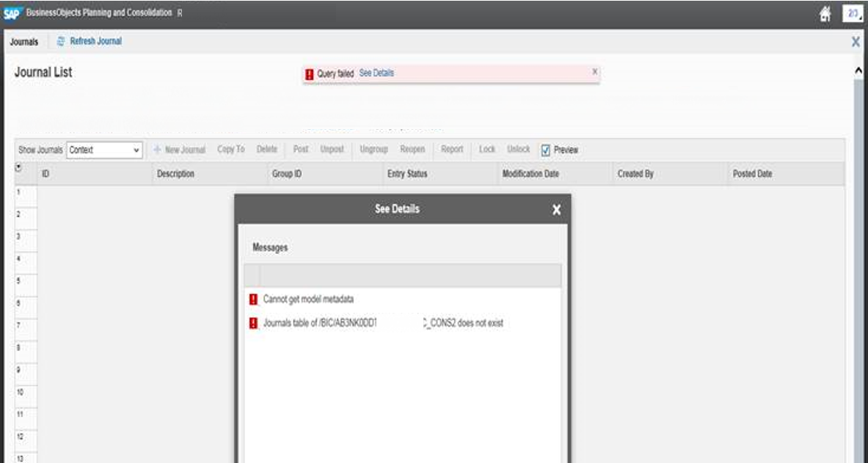The image size is (868, 463).
Task: Click the Refresh Journal icon
Action: (61, 41)
